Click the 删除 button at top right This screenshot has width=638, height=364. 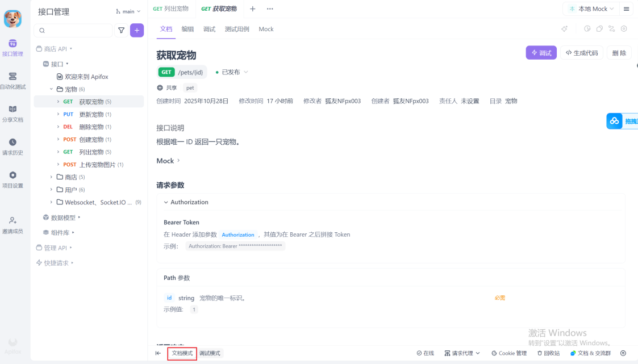(619, 52)
